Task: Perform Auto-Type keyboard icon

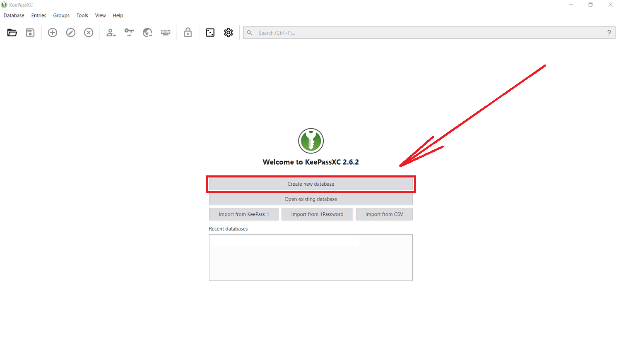Action: (x=166, y=33)
